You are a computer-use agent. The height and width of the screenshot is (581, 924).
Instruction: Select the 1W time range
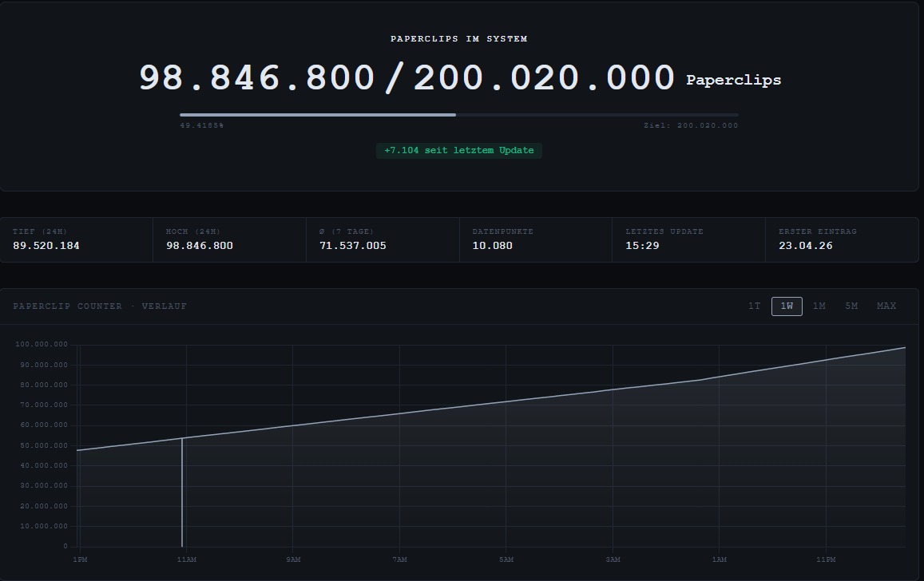(x=787, y=306)
